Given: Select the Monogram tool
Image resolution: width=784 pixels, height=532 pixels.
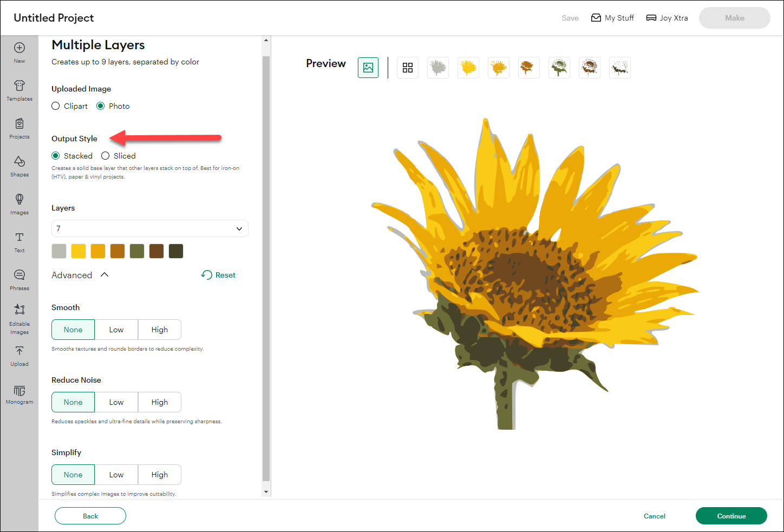Looking at the screenshot, I should 19,394.
